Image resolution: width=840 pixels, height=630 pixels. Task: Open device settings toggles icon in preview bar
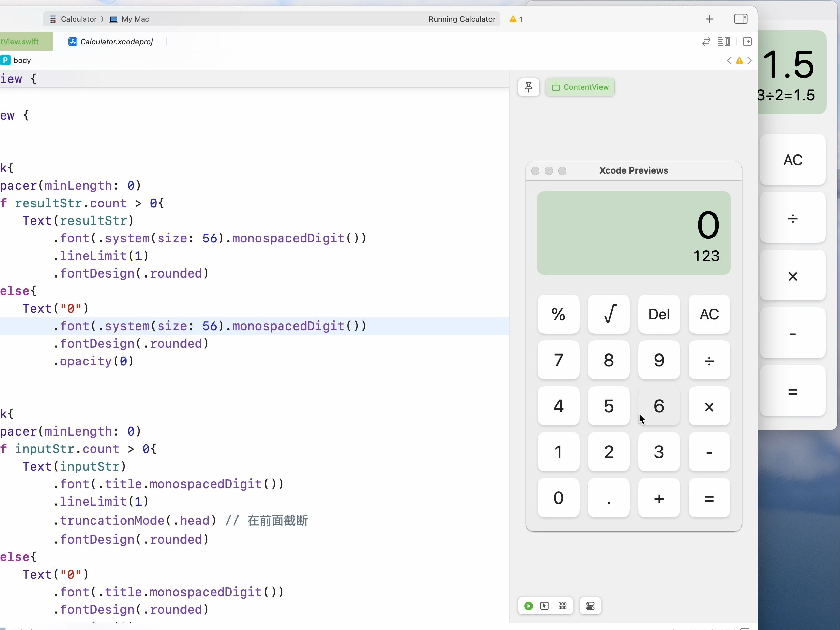click(590, 606)
